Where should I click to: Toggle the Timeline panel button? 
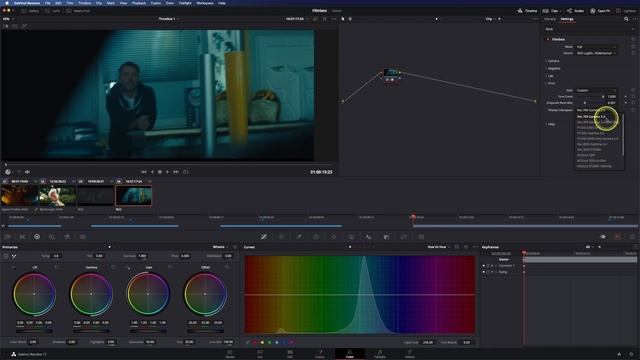527,11
